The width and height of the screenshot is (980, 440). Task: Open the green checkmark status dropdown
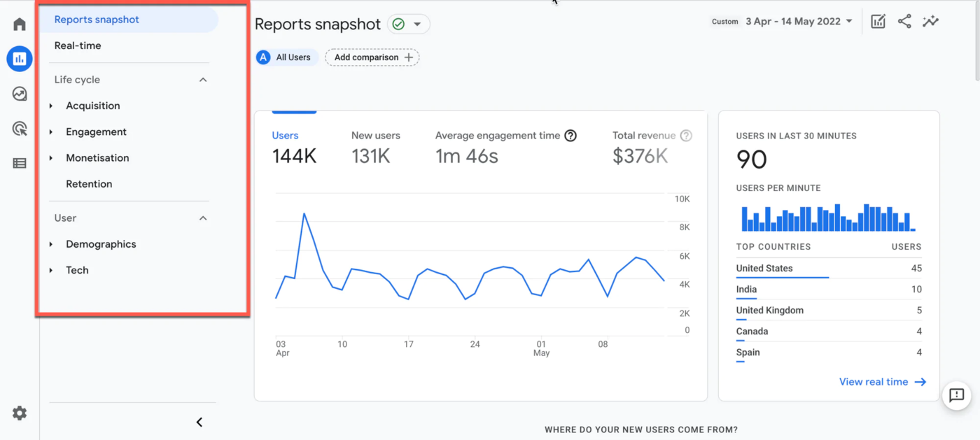(x=409, y=24)
